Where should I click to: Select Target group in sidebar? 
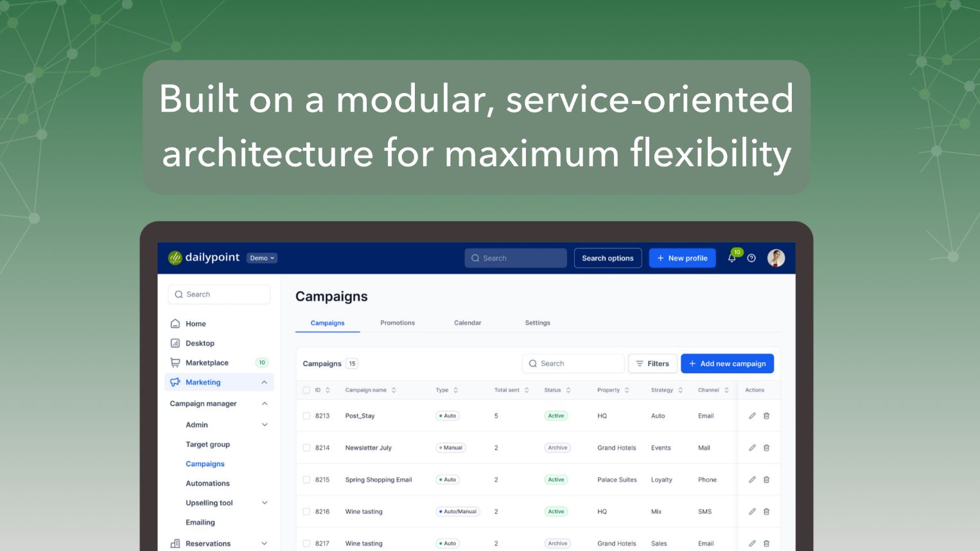[x=207, y=444]
